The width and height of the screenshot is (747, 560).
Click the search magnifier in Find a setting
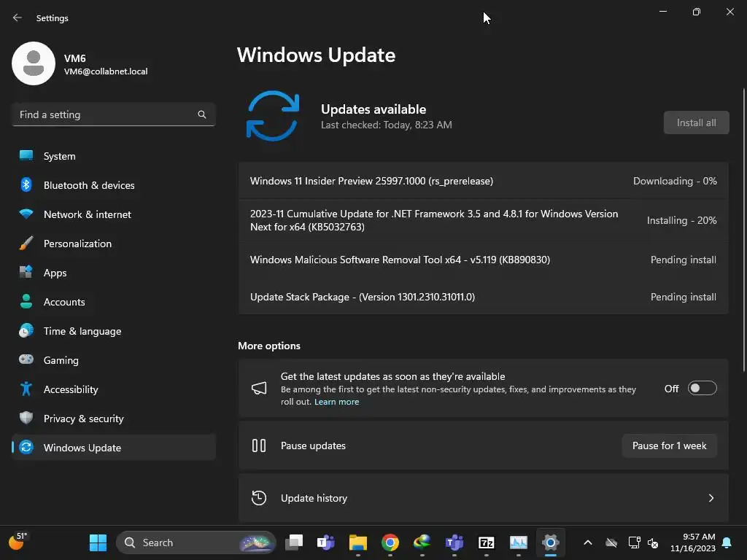[202, 114]
